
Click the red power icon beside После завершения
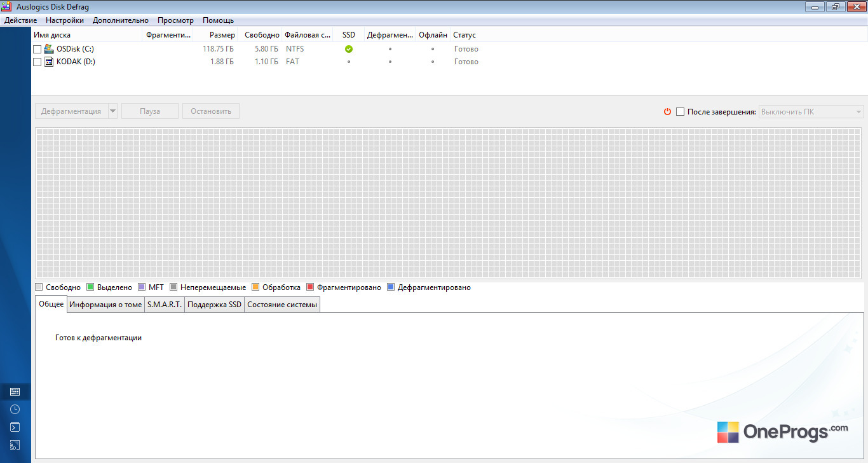click(x=667, y=111)
